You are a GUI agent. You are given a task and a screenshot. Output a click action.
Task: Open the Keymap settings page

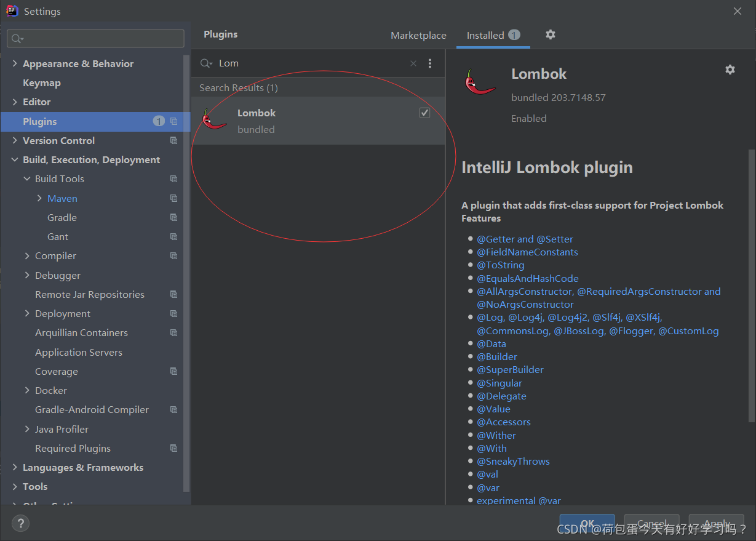(x=42, y=82)
